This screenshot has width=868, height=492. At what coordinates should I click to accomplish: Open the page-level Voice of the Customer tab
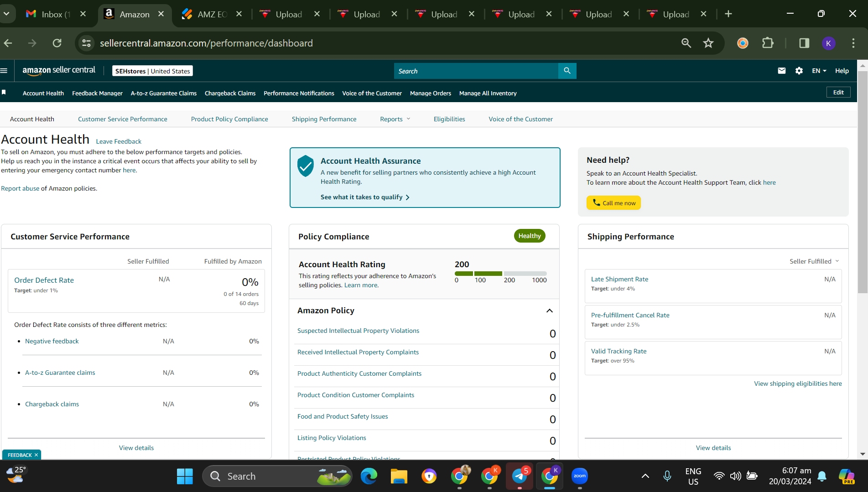pos(520,119)
